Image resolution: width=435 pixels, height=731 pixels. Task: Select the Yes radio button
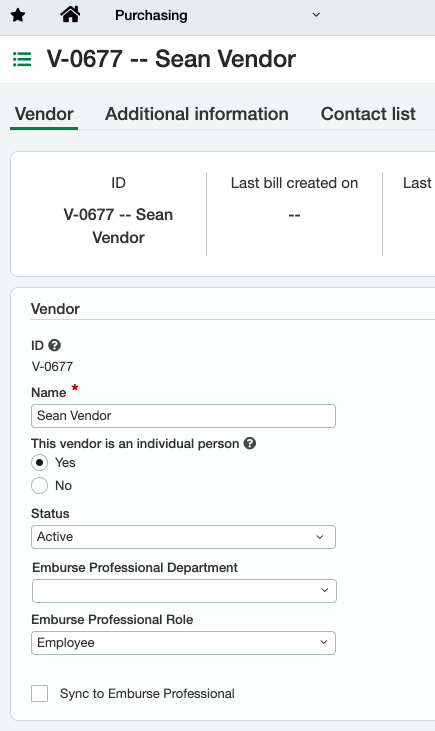point(40,463)
